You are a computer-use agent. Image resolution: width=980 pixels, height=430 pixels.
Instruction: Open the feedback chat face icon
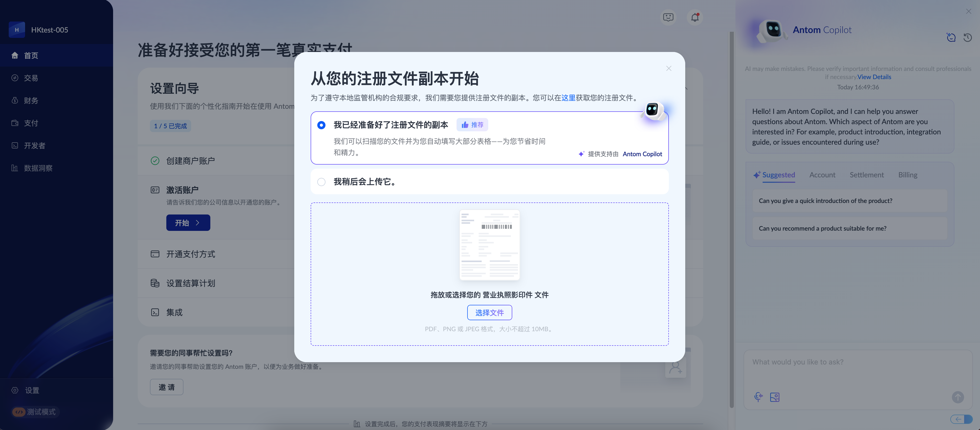(668, 17)
